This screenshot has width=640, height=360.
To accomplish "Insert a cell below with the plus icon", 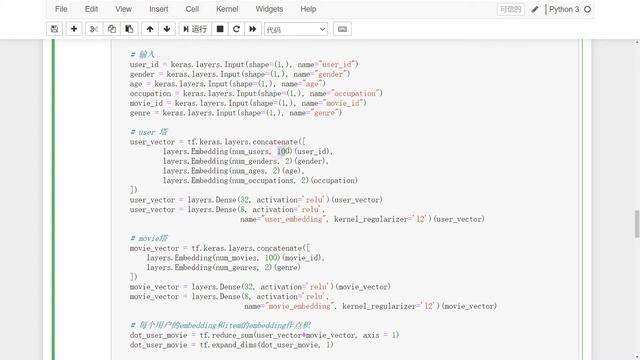I will [74, 29].
